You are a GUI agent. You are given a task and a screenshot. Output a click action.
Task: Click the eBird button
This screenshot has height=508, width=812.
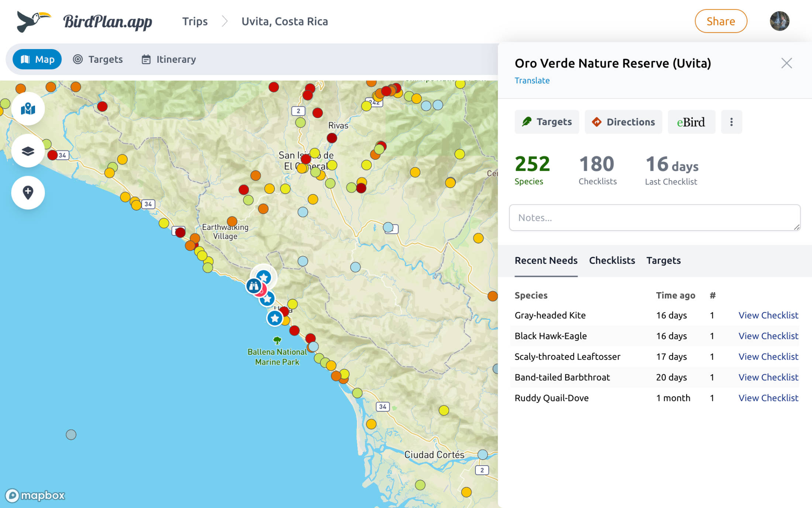(x=691, y=122)
